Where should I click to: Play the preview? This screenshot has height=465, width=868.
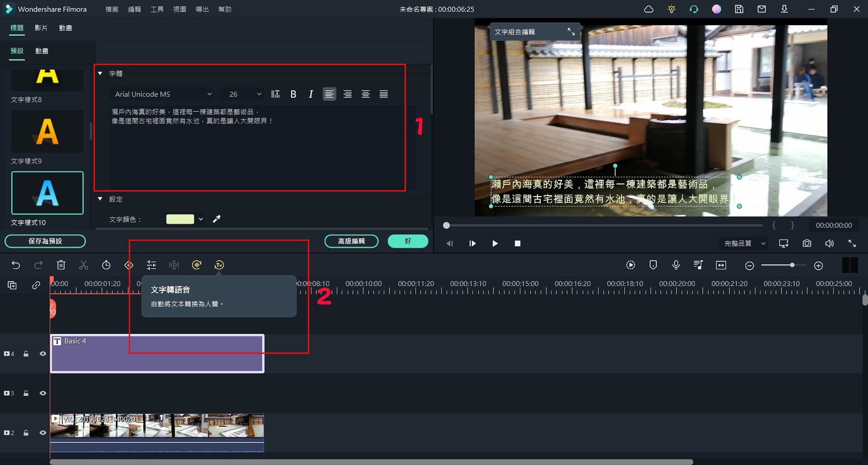[495, 243]
